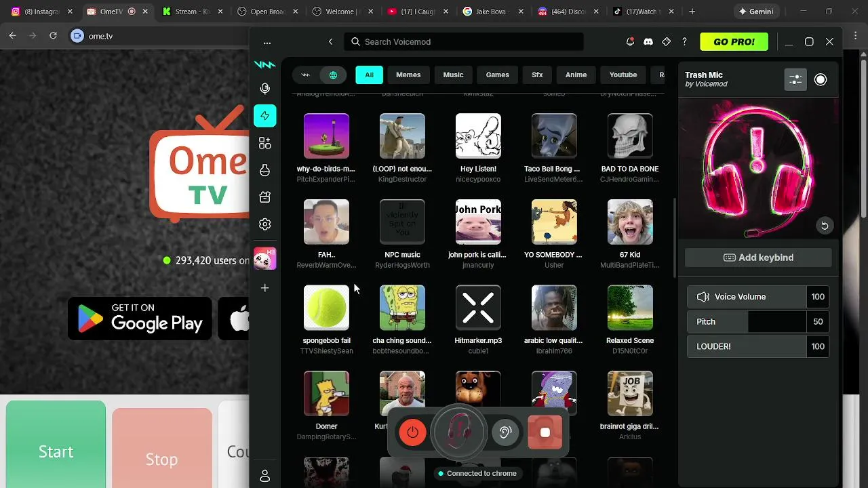
Task: Select the Voicemod sounds filter icon
Action: point(305,75)
